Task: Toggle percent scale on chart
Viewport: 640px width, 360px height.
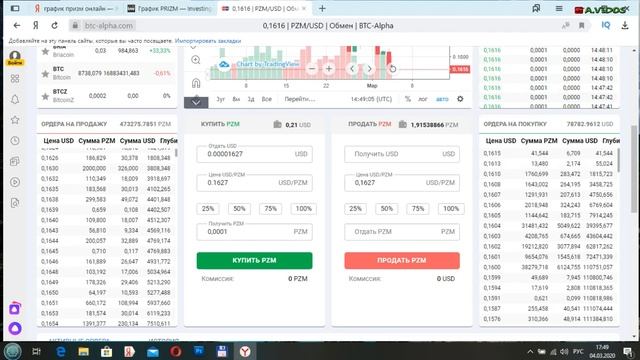Action: (408, 99)
